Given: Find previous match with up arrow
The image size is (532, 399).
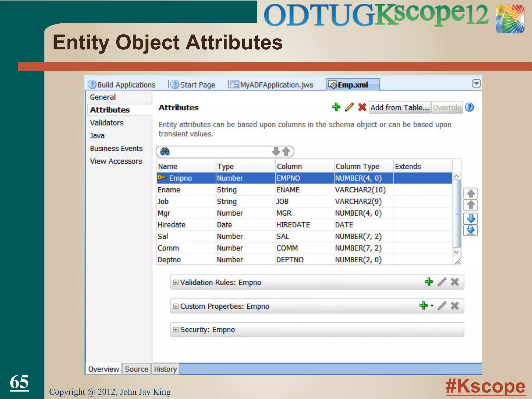Looking at the screenshot, I should tap(286, 151).
